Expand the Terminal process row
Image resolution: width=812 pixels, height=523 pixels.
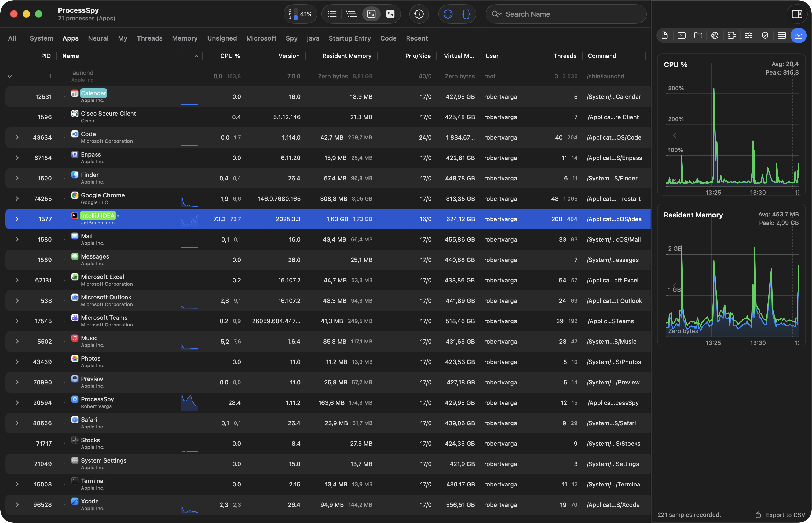pos(17,484)
